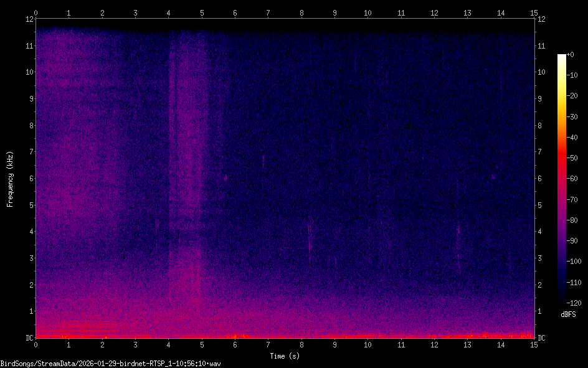The width and height of the screenshot is (588, 368).
Task: Click the -60 label on the color scale
Action: 572,179
